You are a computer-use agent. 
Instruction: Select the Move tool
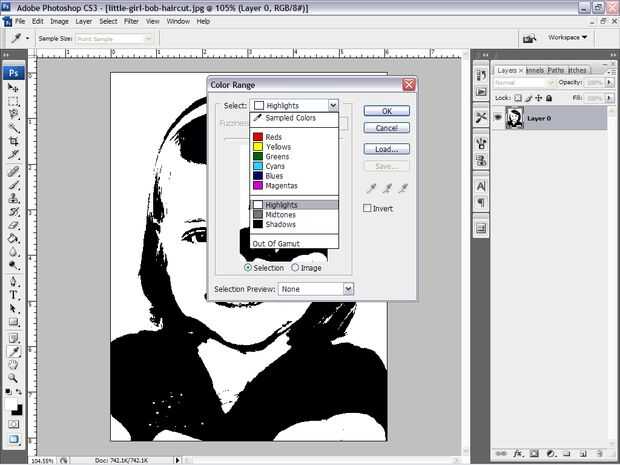coord(13,88)
